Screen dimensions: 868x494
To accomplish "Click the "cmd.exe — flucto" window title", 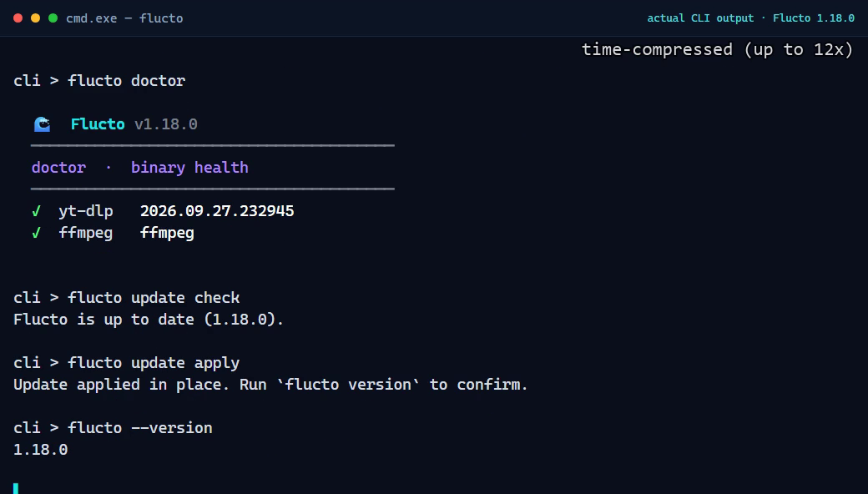I will [124, 18].
